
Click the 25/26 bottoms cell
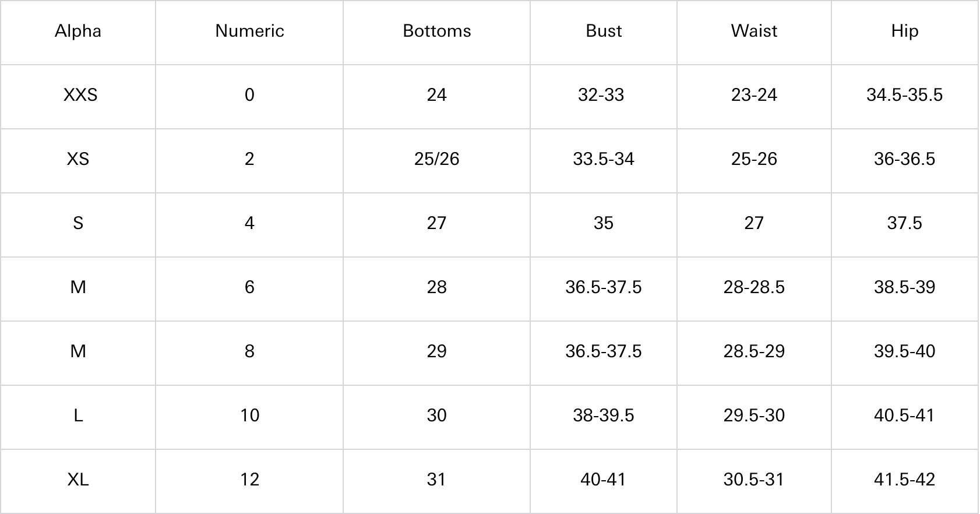pos(436,159)
